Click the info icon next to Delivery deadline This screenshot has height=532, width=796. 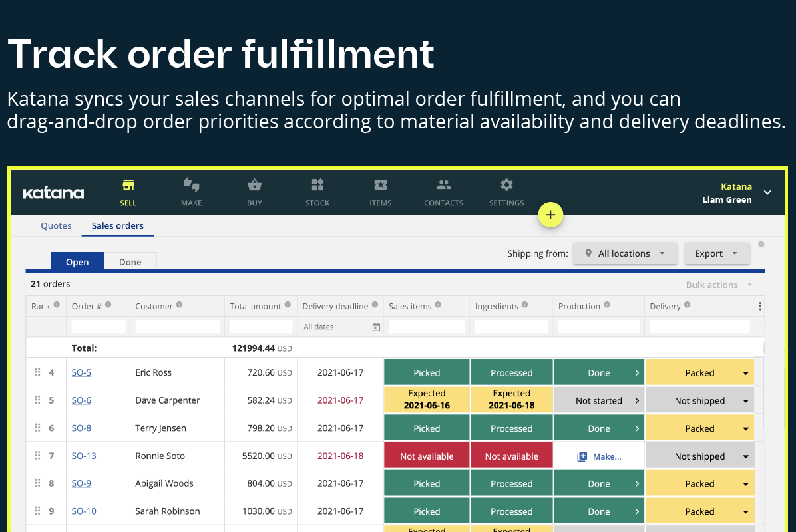tap(375, 305)
